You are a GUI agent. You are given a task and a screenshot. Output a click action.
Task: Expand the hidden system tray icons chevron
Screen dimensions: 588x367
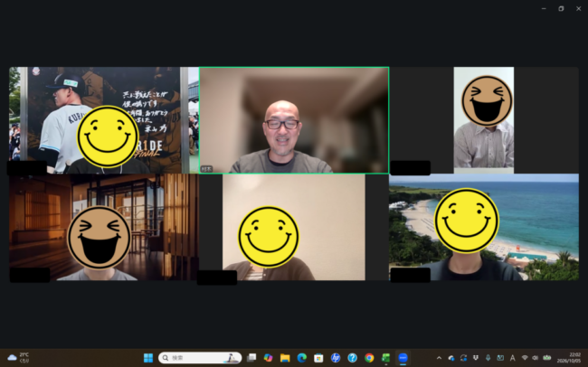coord(439,358)
